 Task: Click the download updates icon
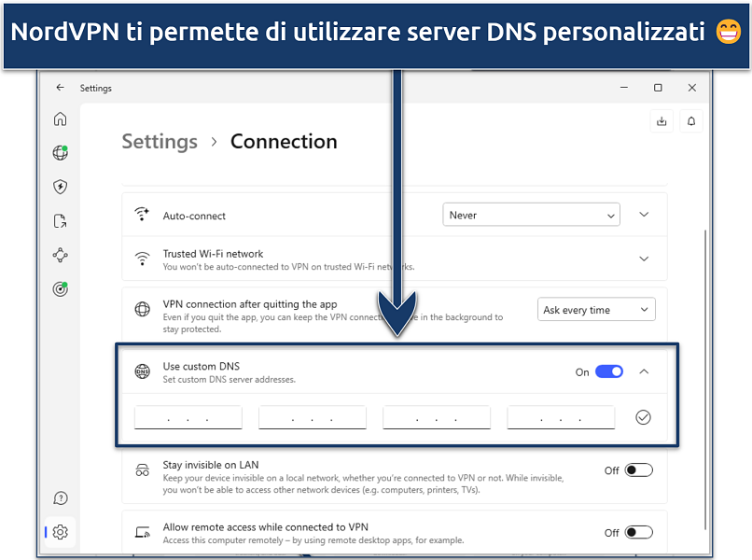pos(661,120)
